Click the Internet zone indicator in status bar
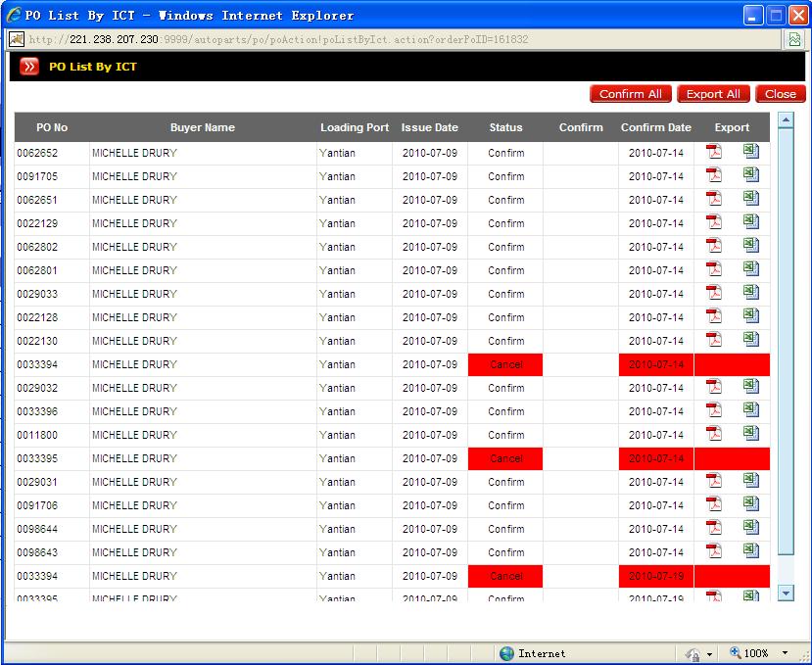The image size is (812, 665). pos(532,653)
